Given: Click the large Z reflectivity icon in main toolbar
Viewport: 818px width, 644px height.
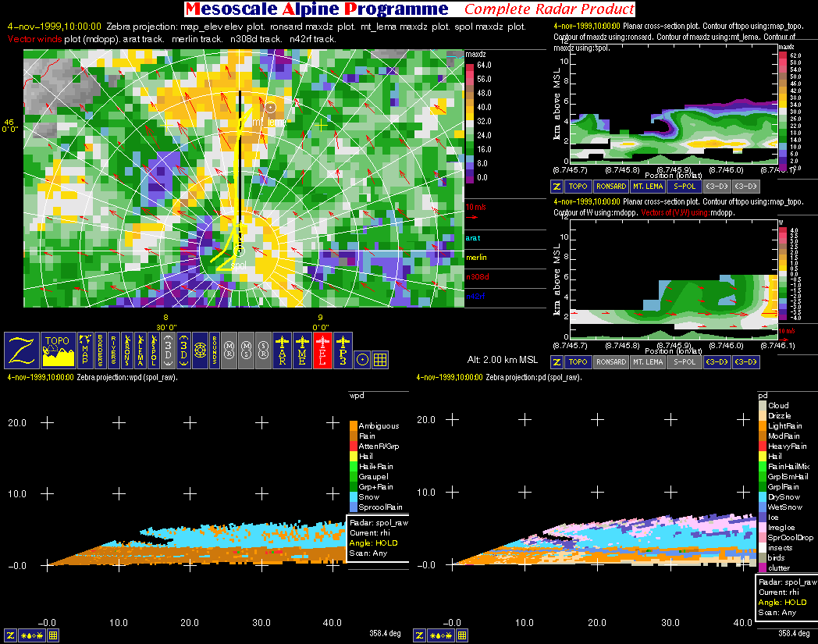Looking at the screenshot, I should tap(21, 350).
